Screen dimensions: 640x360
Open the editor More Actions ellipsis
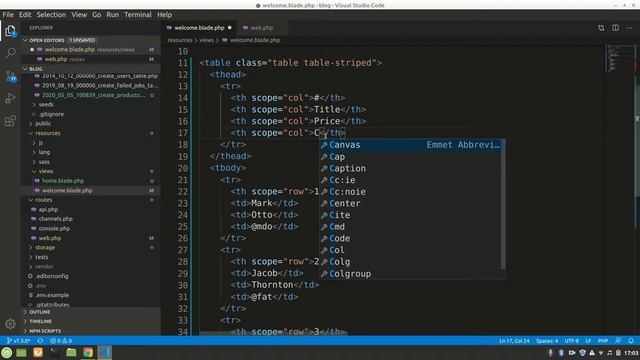pos(629,28)
